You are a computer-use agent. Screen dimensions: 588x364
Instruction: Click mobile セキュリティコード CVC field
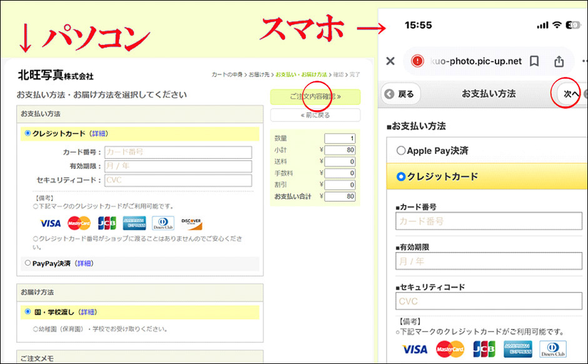click(x=480, y=301)
